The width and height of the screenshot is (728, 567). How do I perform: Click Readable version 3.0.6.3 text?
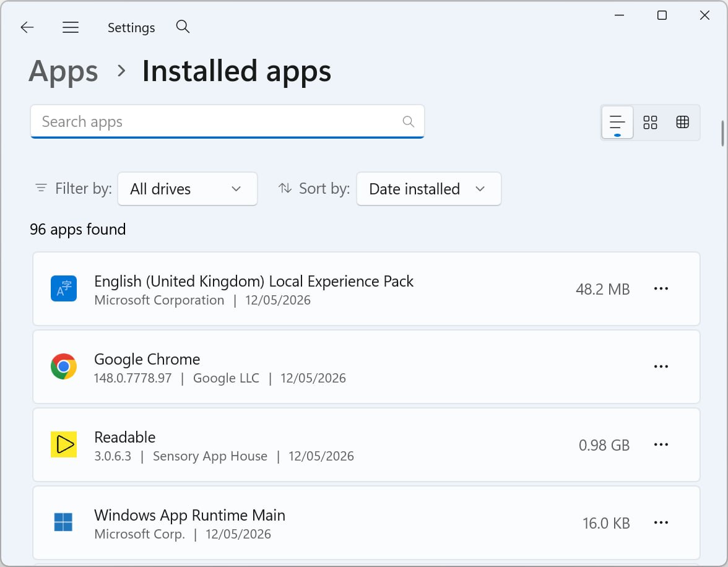point(113,456)
